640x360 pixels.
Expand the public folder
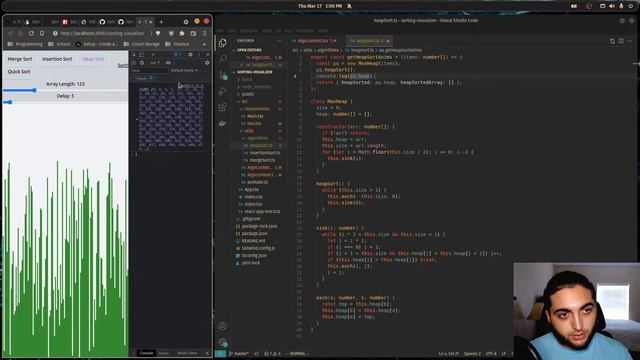point(248,94)
